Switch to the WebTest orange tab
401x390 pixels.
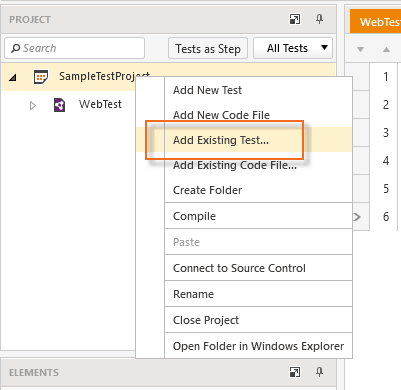[376, 21]
